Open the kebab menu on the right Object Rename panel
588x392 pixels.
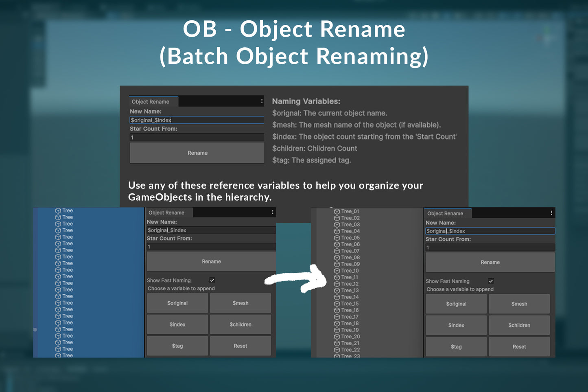551,212
